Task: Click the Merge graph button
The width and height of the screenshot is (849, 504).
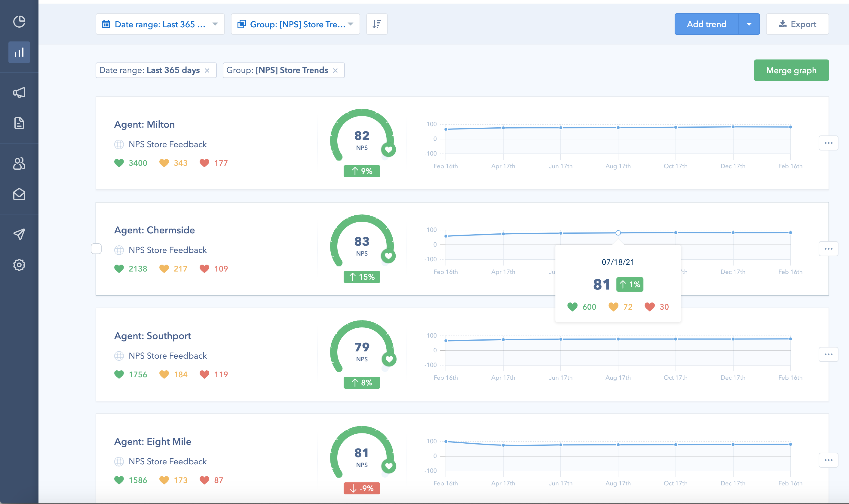Action: pyautogui.click(x=791, y=70)
